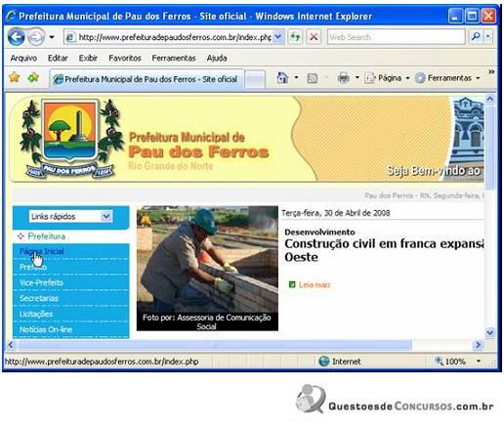
Task: Click the Refresh page icon
Action: tap(295, 37)
